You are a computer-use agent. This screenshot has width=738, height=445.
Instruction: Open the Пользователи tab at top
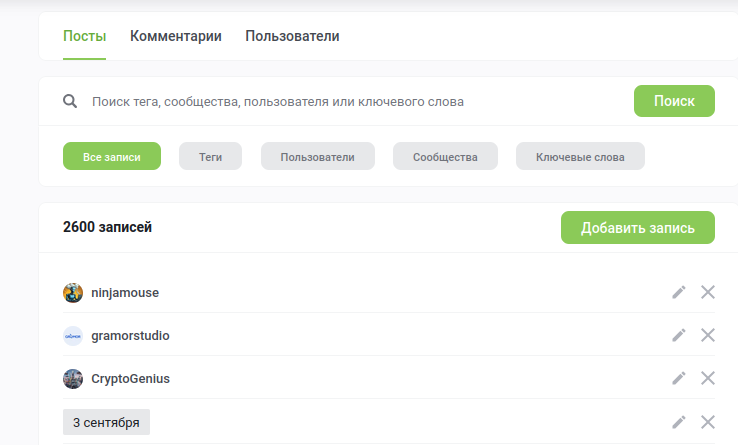[292, 36]
